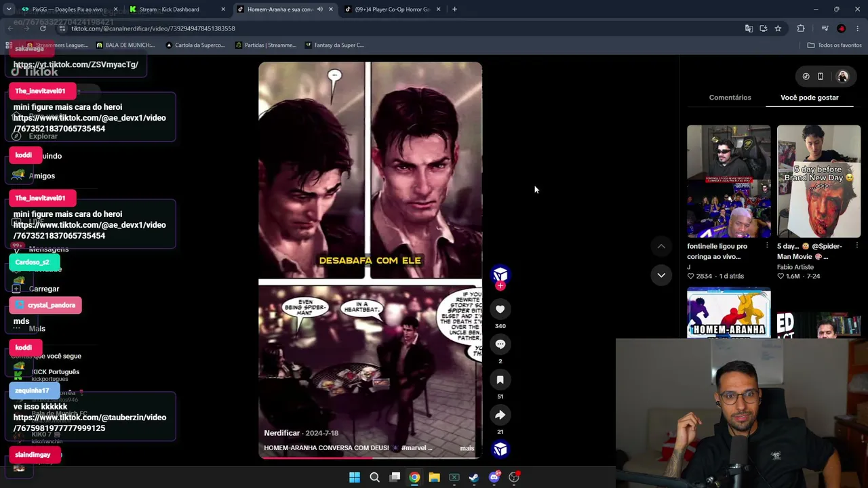Image resolution: width=868 pixels, height=488 pixels.
Task: Open OBS Studio from the taskbar
Action: [x=514, y=477]
